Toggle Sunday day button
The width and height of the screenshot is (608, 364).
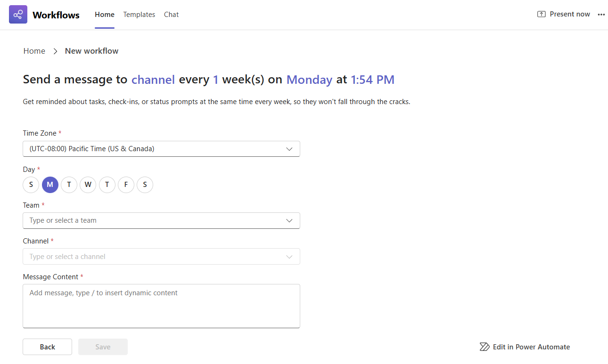click(31, 185)
